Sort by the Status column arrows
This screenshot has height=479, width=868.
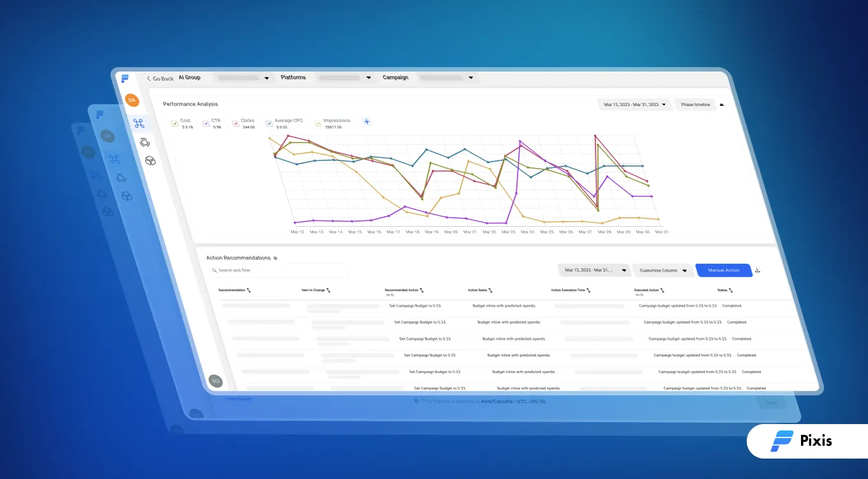[730, 290]
